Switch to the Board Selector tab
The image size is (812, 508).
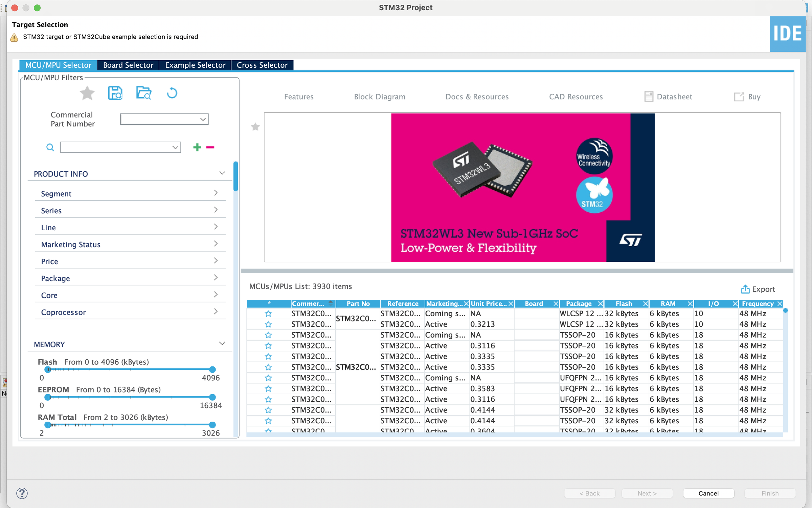pyautogui.click(x=128, y=65)
